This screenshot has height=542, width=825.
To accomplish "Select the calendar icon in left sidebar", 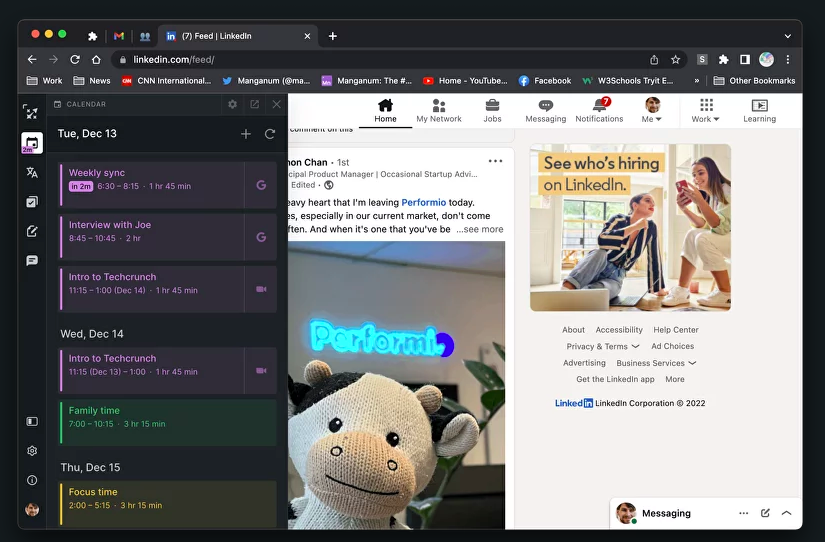I will click(32, 143).
